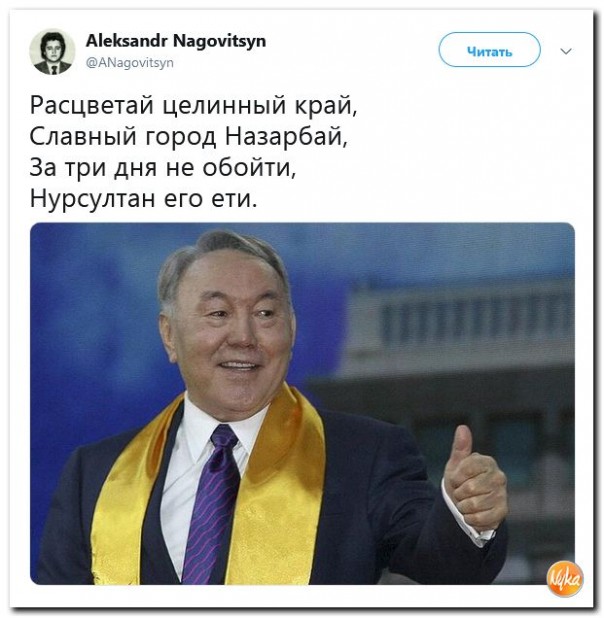604x618 pixels.
Task: Follow the account with Читать button
Action: (x=489, y=50)
